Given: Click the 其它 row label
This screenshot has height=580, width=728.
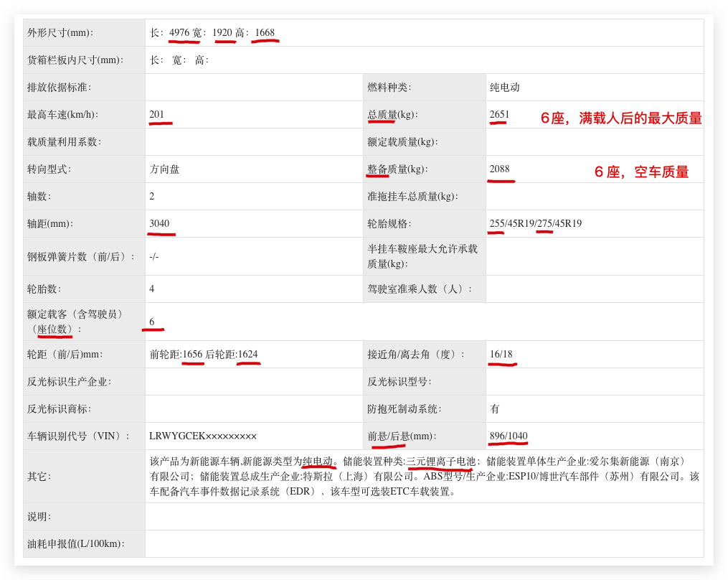Looking at the screenshot, I should point(39,477).
